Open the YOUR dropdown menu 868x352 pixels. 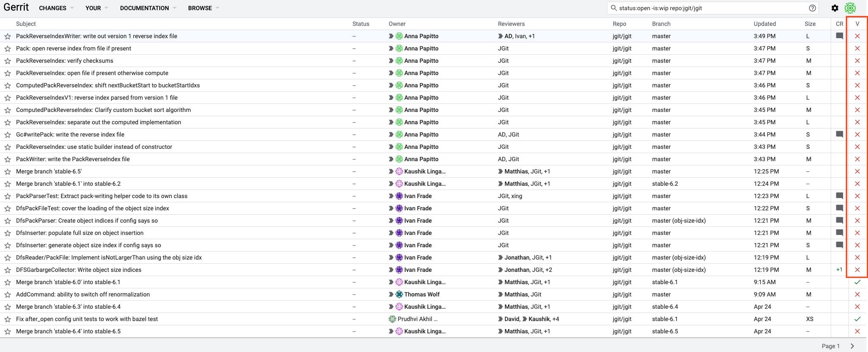tap(97, 8)
